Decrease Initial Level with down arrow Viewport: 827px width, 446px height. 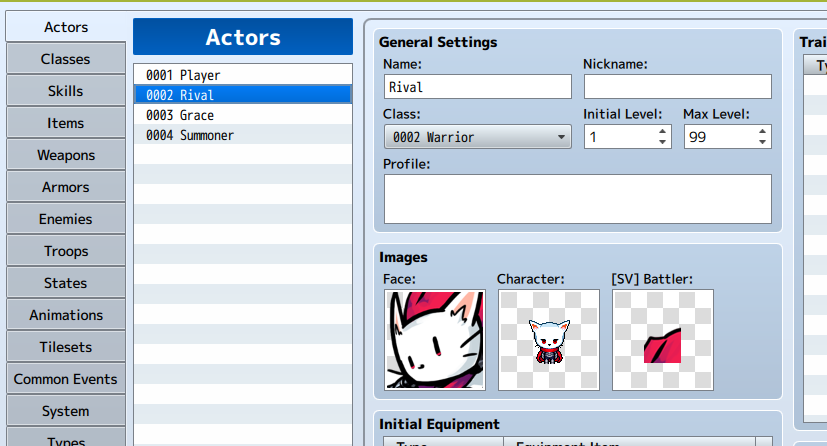(x=662, y=142)
